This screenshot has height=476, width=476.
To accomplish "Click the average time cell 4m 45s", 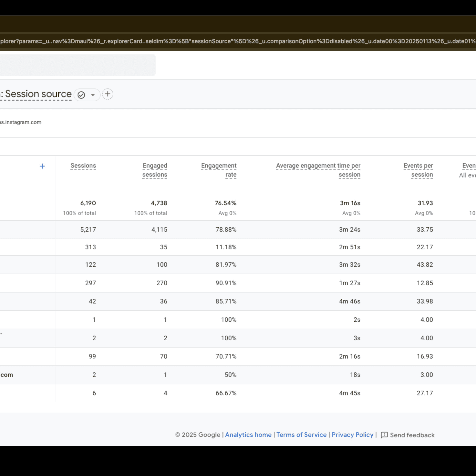I will click(x=350, y=393).
